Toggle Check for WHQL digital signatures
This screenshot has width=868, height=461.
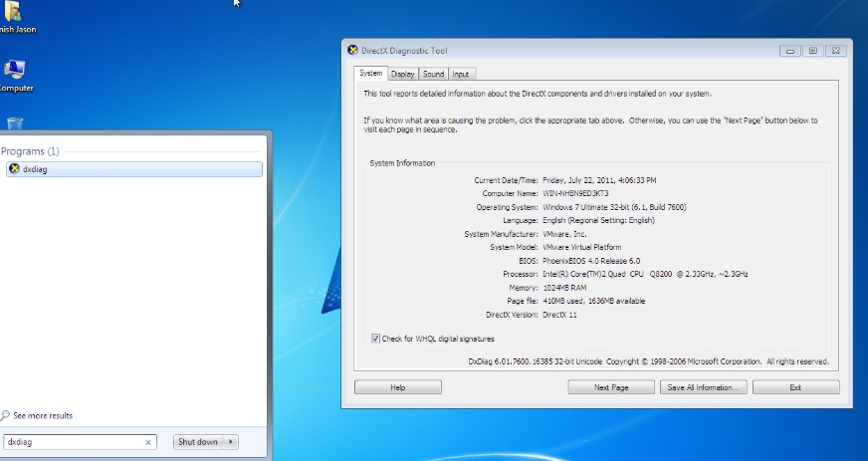(x=375, y=339)
